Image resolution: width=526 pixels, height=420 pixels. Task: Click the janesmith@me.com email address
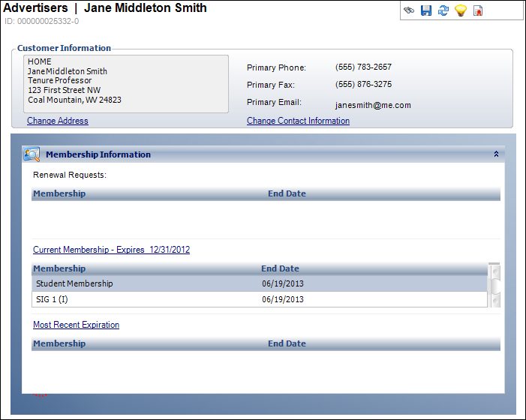[373, 106]
